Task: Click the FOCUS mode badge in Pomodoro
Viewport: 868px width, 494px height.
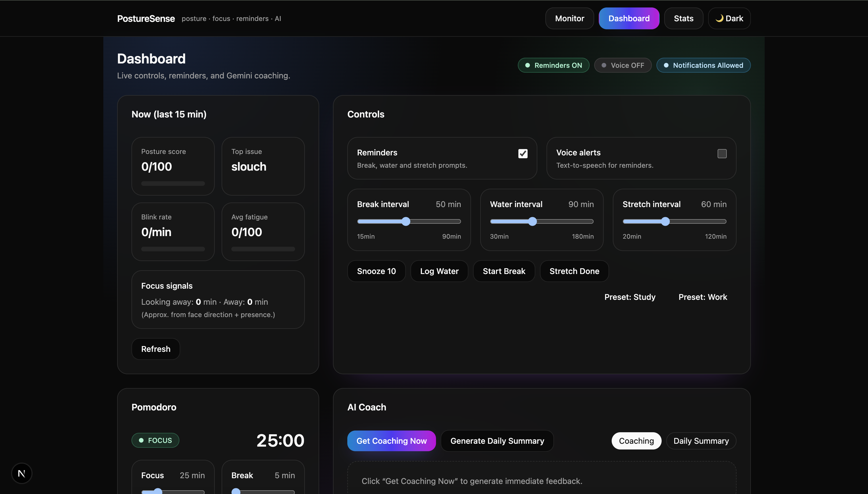Action: pos(155,440)
